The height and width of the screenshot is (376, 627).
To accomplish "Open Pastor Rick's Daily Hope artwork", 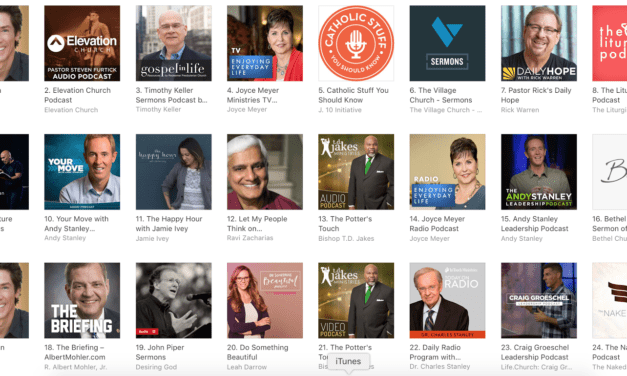I will pyautogui.click(x=539, y=43).
